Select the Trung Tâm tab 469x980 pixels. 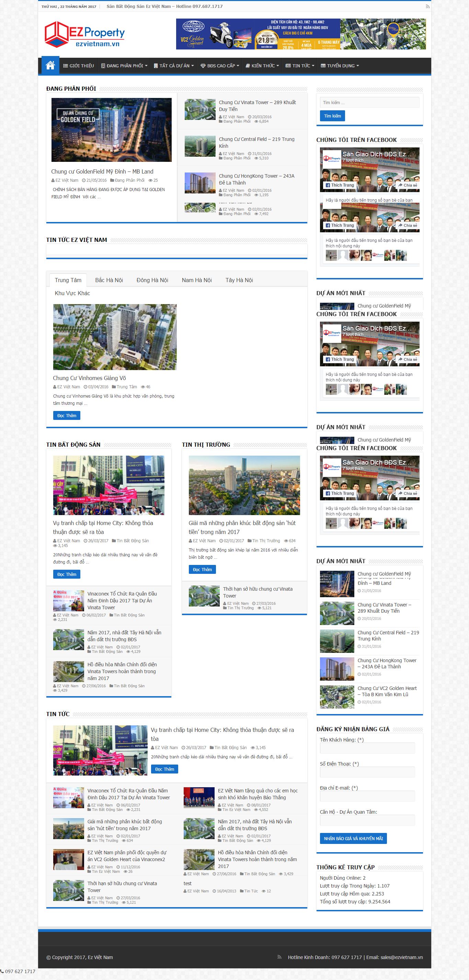coord(68,280)
